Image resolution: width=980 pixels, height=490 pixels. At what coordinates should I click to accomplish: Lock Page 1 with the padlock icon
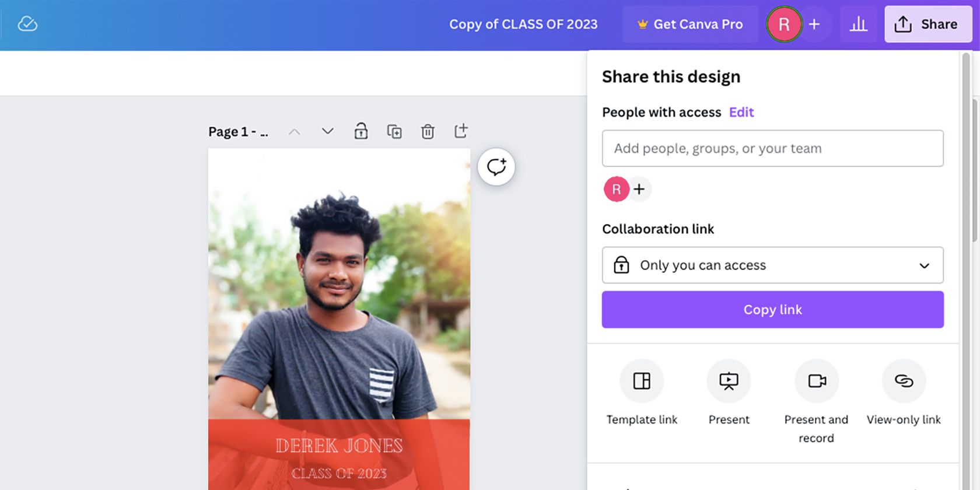point(360,131)
